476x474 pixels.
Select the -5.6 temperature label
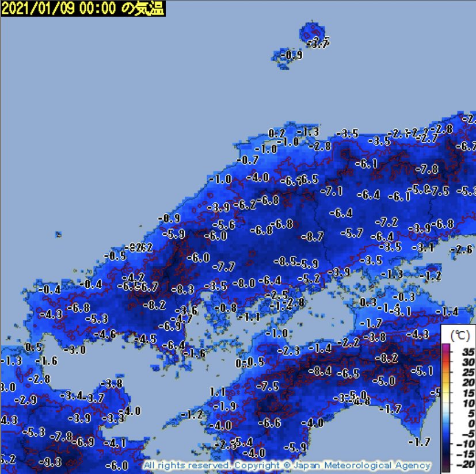pyautogui.click(x=224, y=224)
